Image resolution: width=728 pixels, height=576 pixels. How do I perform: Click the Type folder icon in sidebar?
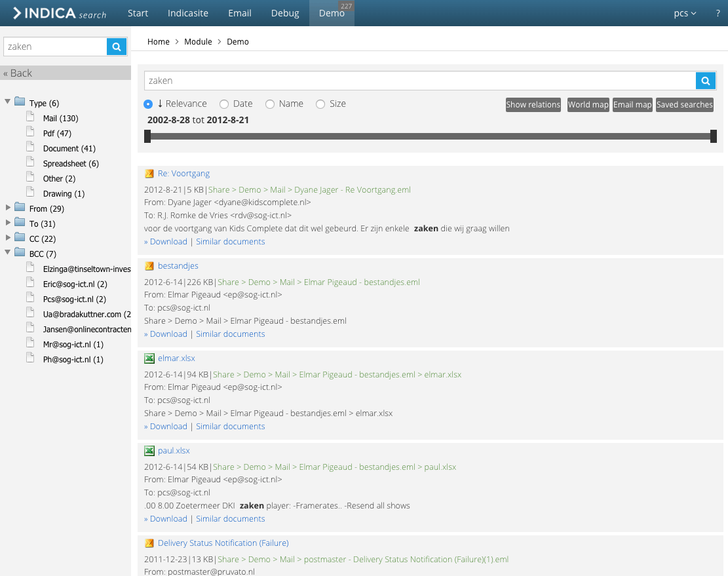pos(20,102)
